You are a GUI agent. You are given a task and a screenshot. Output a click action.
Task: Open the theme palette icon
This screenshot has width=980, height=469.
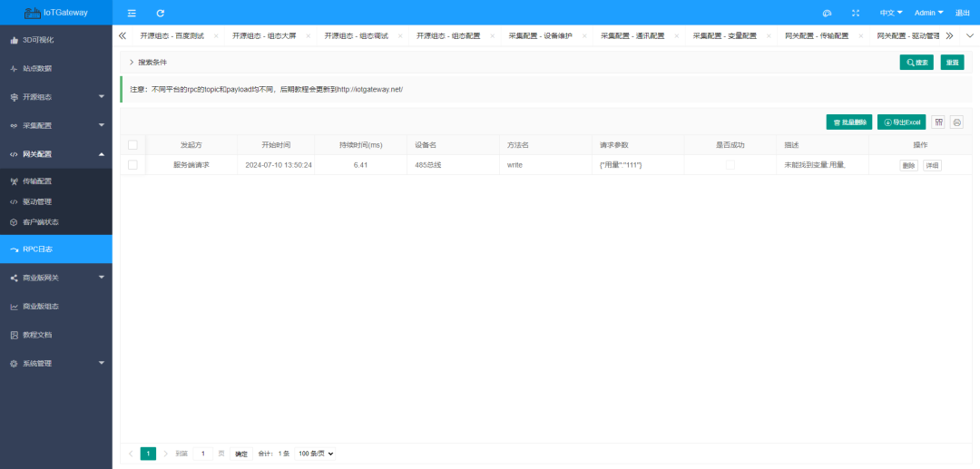827,13
